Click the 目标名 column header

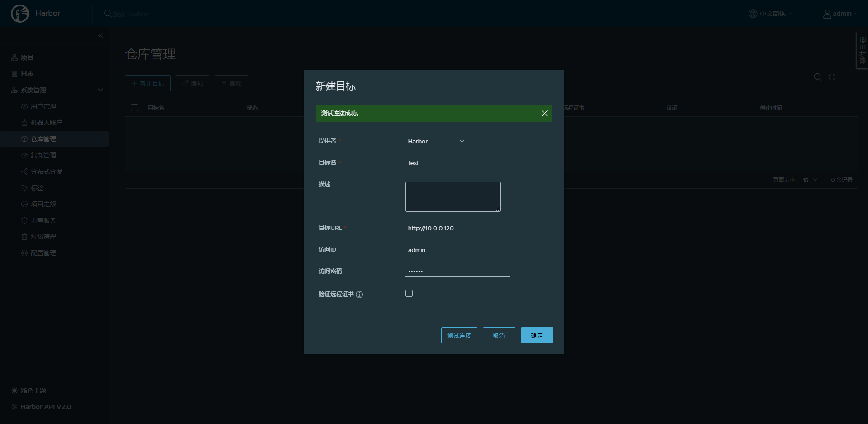[156, 108]
